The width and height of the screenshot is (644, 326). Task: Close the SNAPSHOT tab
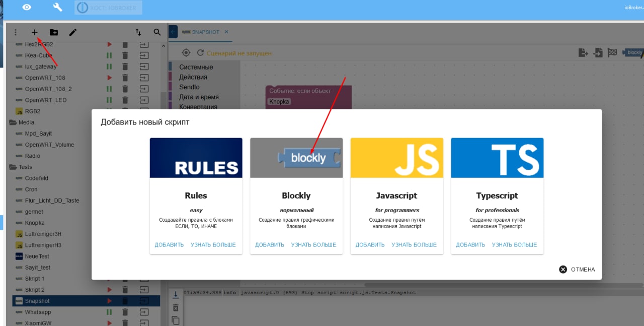226,32
